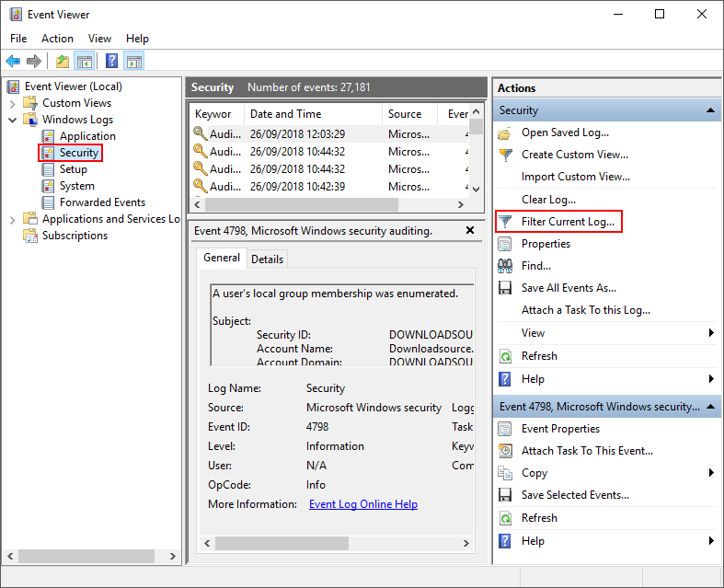Click the Event Viewer (Local) root icon
This screenshot has width=724, height=588.
click(x=14, y=86)
